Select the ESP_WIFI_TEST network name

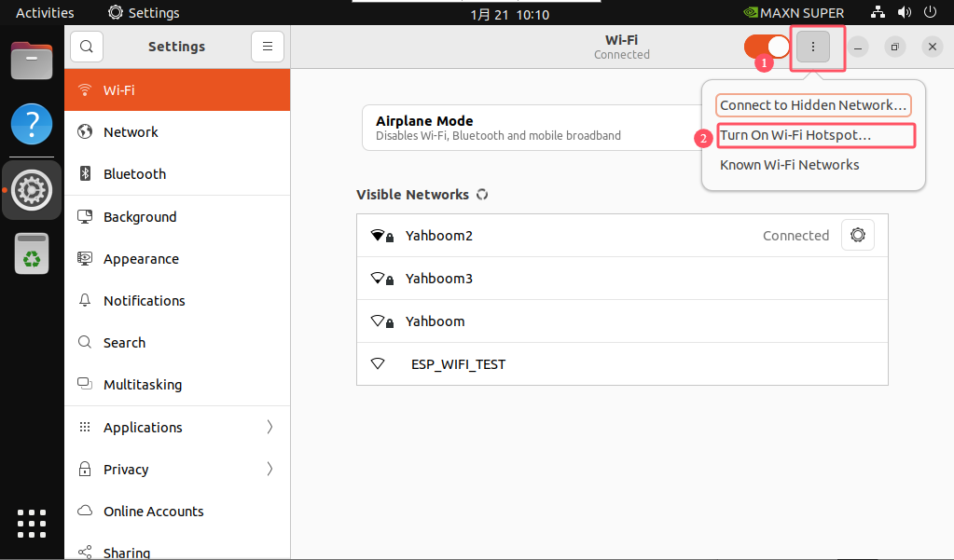[x=458, y=364]
